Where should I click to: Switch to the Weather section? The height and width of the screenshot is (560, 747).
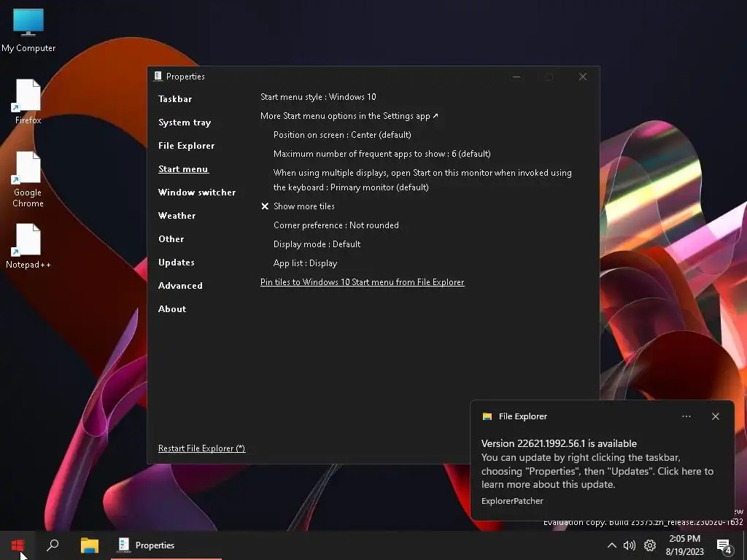pyautogui.click(x=177, y=216)
